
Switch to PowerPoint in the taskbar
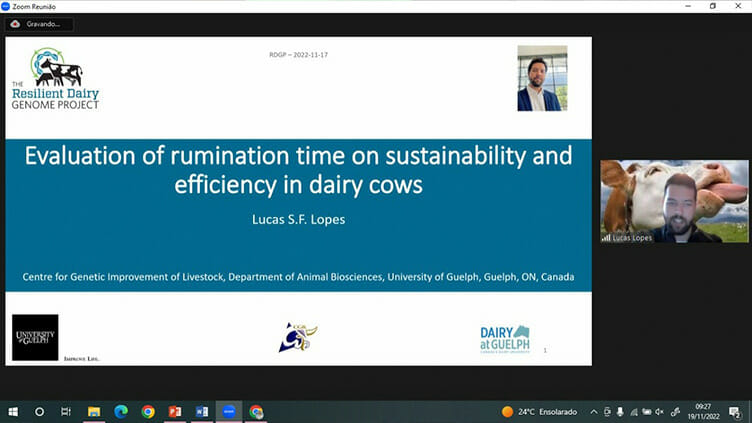click(x=175, y=411)
